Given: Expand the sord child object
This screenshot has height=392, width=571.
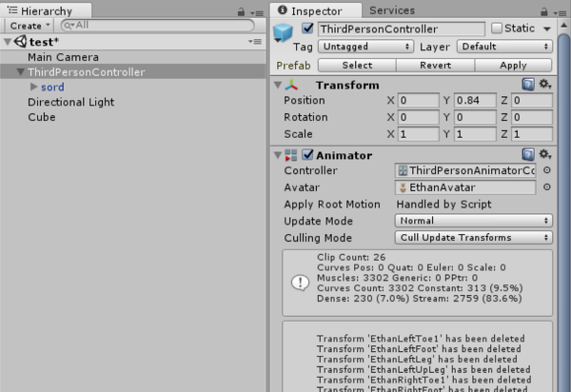Looking at the screenshot, I should coord(34,87).
